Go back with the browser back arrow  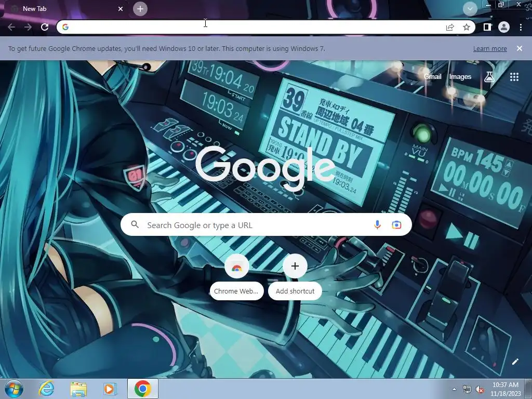[11, 27]
